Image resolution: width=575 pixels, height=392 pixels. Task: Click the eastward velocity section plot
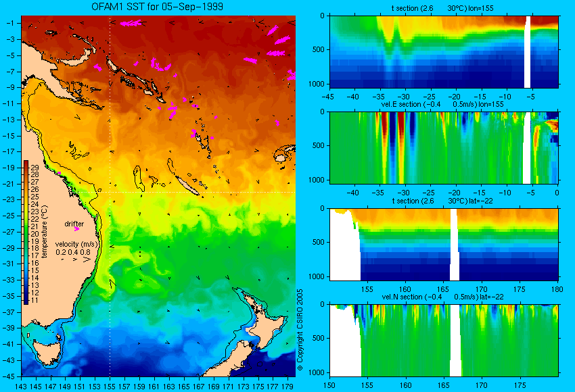point(444,147)
